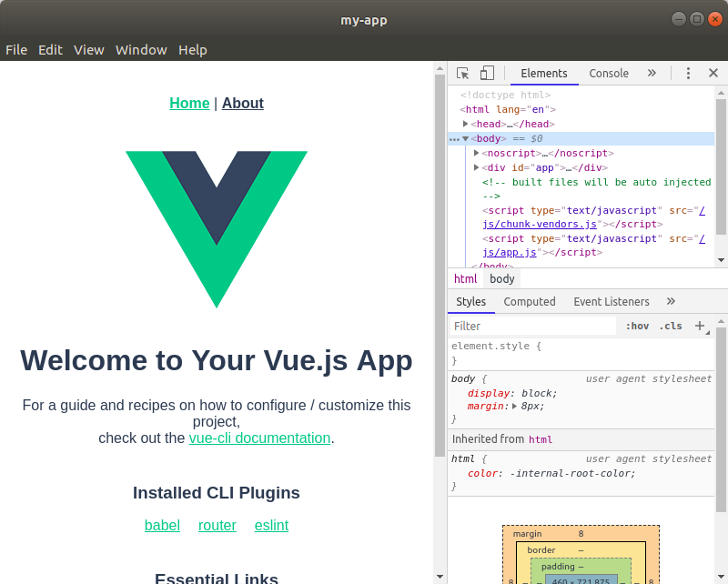Click the html link in Inherited from

pyautogui.click(x=541, y=439)
